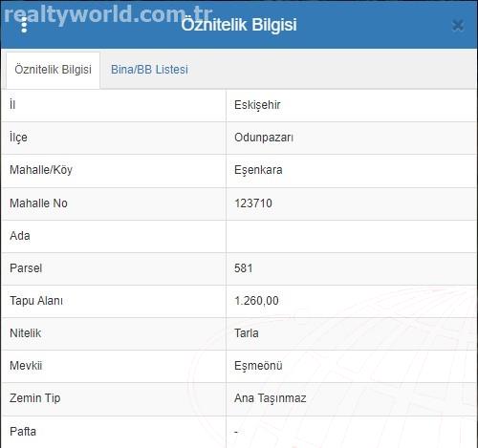Viewport: 478px width, 448px height.
Task: Click the Tarla Nitelik value
Action: tap(247, 333)
